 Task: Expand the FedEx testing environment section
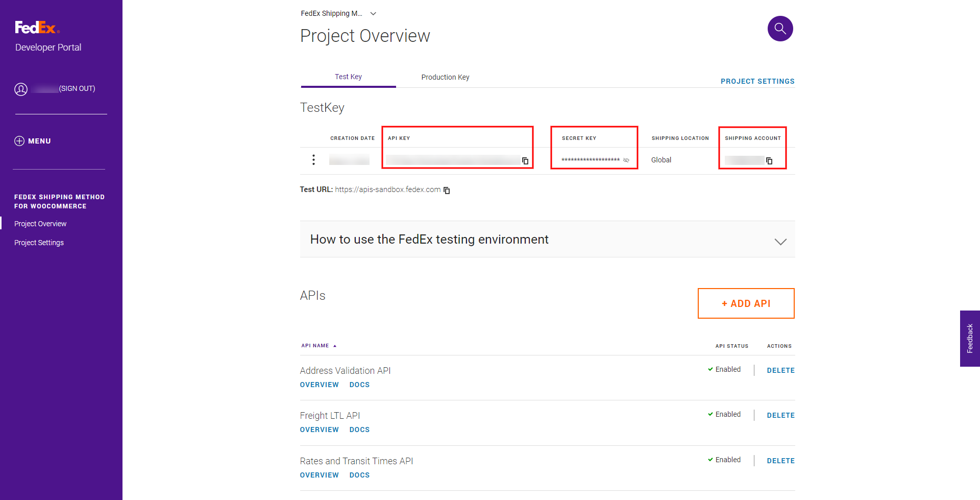(x=780, y=241)
